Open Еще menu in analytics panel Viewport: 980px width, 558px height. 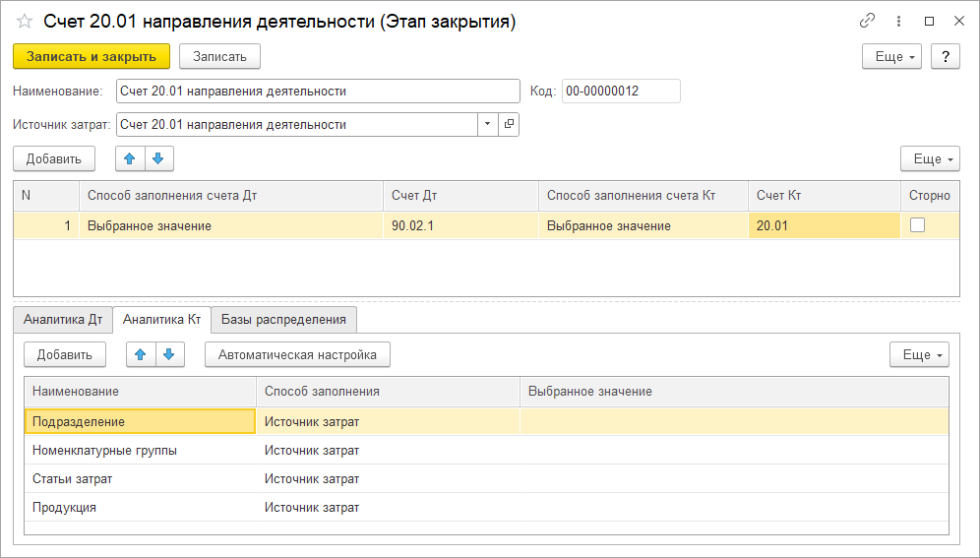coord(919,355)
